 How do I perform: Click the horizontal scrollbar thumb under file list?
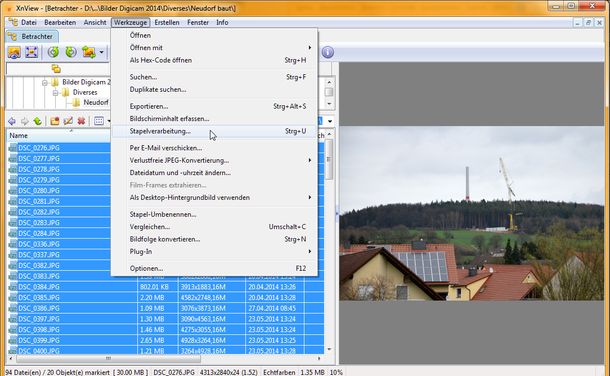[x=108, y=358]
